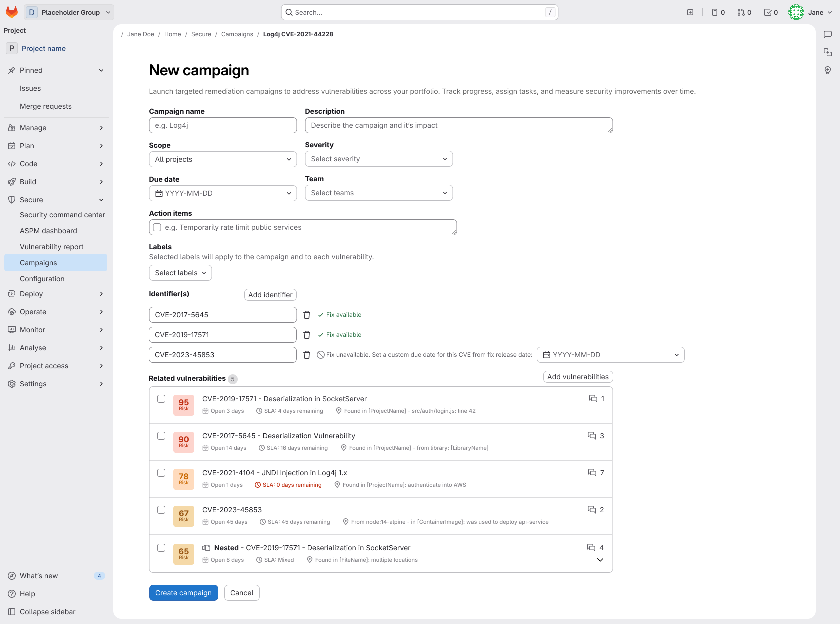Focus the Campaign name input field
840x624 pixels.
[x=223, y=125]
